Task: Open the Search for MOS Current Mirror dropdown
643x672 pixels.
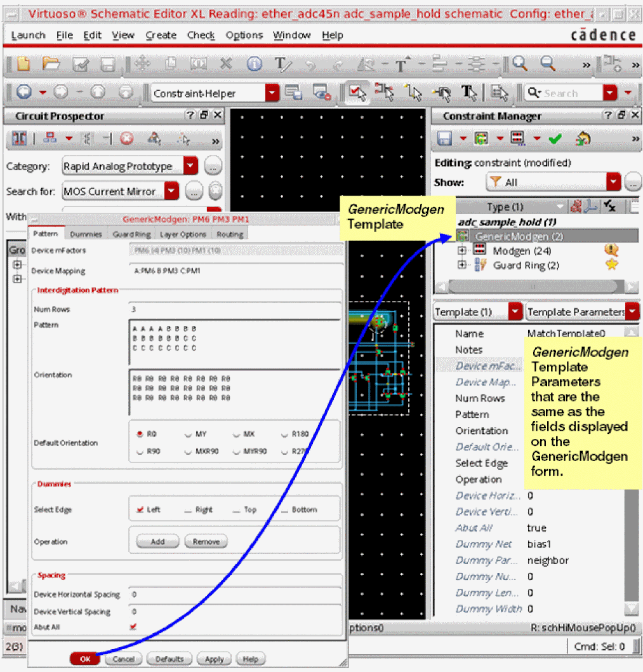Action: (171, 191)
